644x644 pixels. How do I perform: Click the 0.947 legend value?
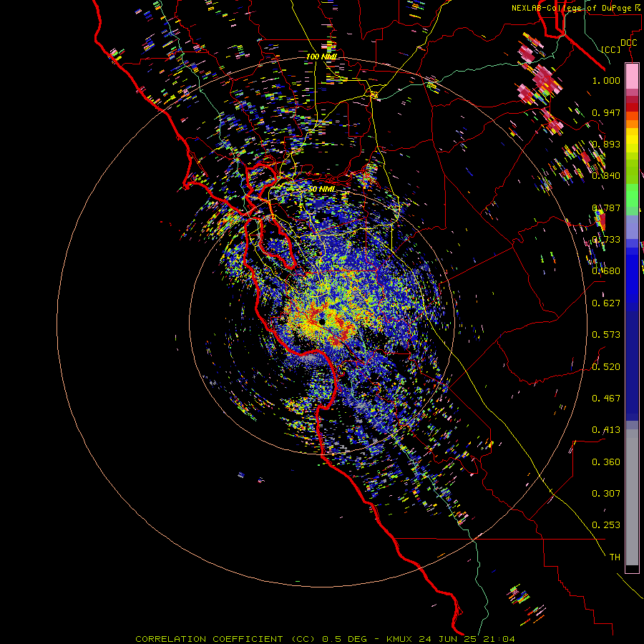pos(606,112)
